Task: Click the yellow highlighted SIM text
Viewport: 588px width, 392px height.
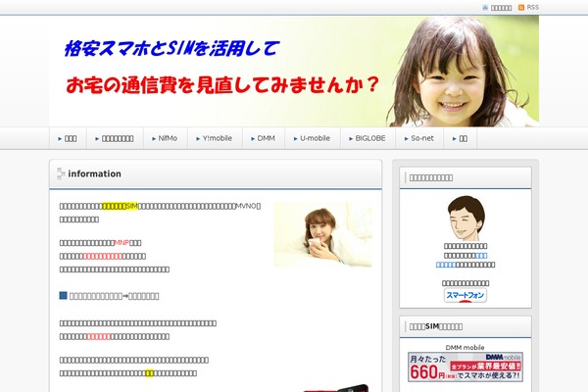Action: click(x=120, y=206)
